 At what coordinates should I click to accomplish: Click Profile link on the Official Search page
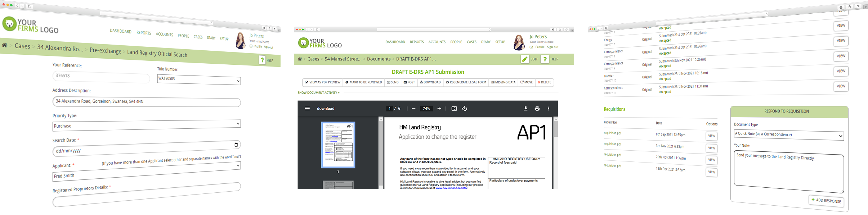[258, 46]
